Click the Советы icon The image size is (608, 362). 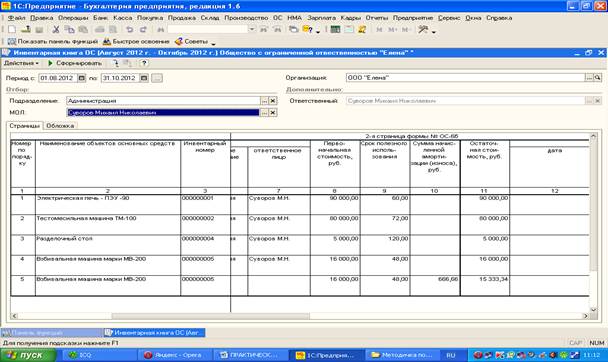[x=178, y=41]
